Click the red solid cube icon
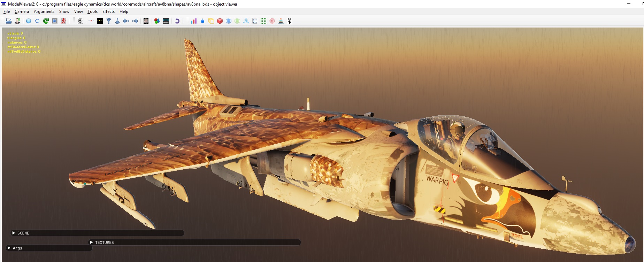Viewport: 644px width, 262px height. (x=220, y=21)
